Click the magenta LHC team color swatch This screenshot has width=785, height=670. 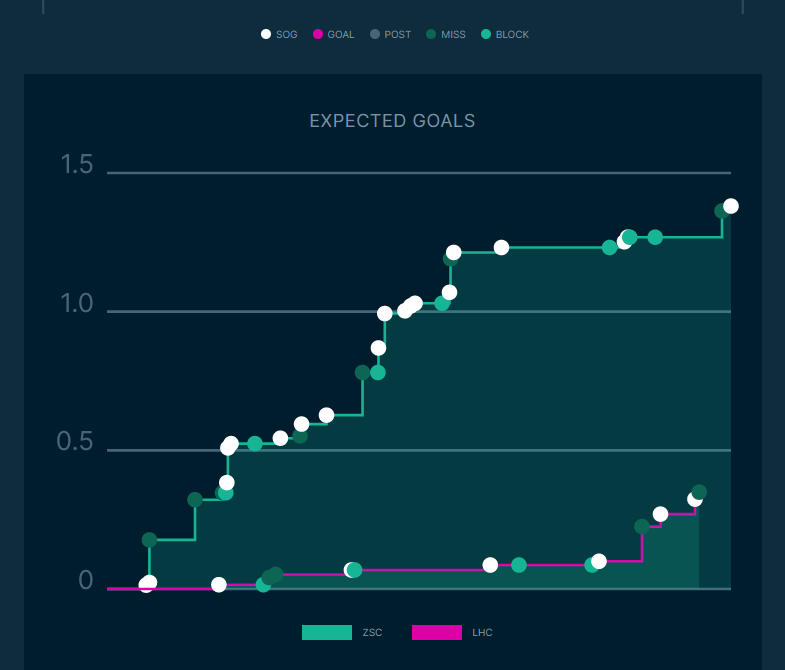point(437,632)
